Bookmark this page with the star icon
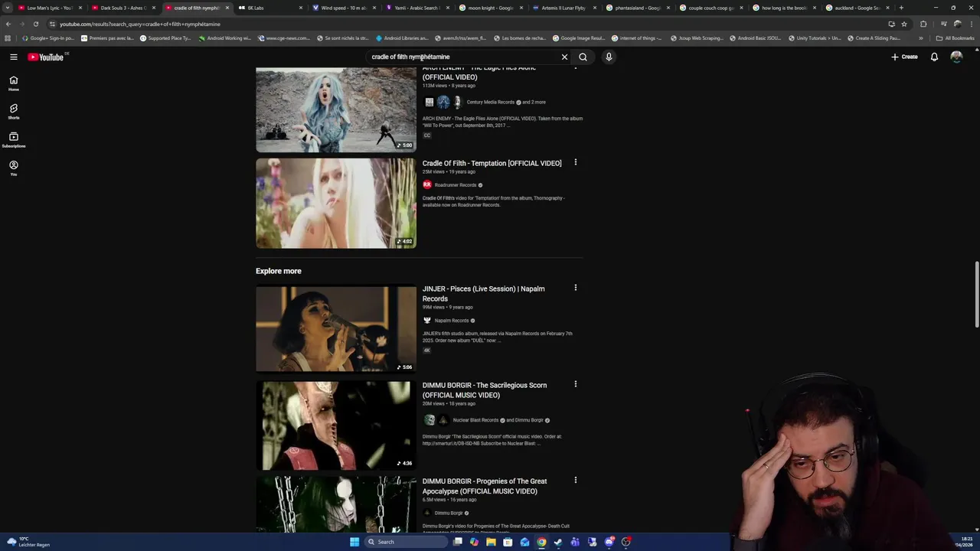The width and height of the screenshot is (980, 551). click(x=904, y=24)
